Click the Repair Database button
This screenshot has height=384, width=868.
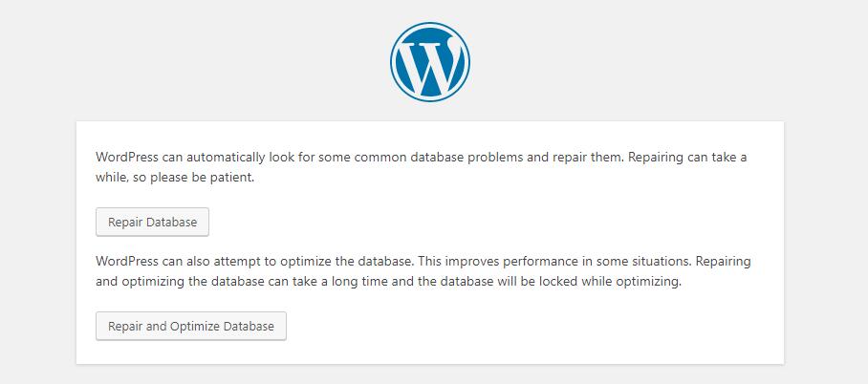[x=152, y=222]
